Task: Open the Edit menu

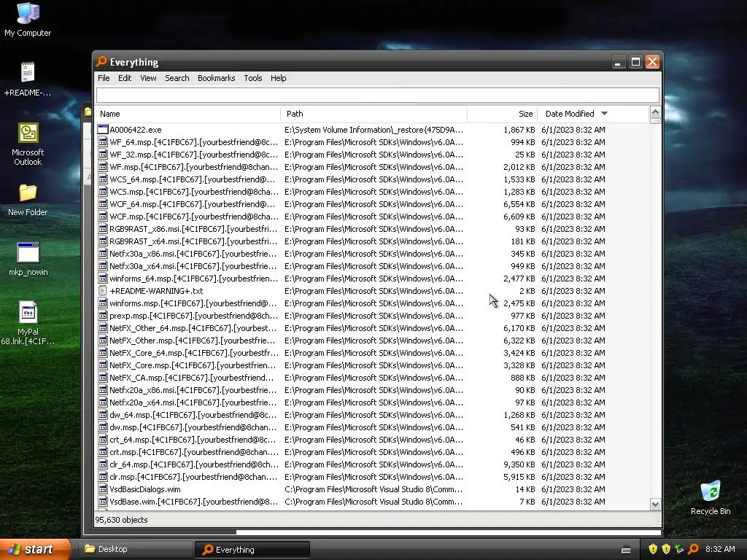Action: pyautogui.click(x=125, y=78)
